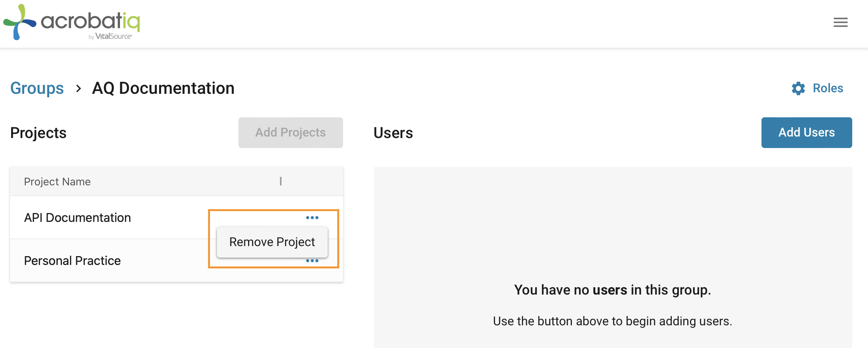Click the 'You have no users' message
This screenshot has width=868, height=348.
pyautogui.click(x=612, y=290)
